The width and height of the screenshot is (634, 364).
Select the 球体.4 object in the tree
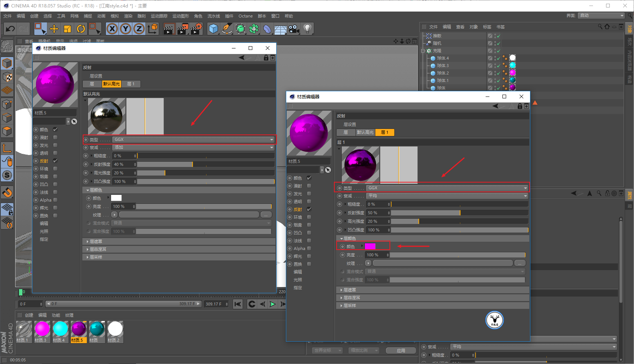[x=443, y=58]
